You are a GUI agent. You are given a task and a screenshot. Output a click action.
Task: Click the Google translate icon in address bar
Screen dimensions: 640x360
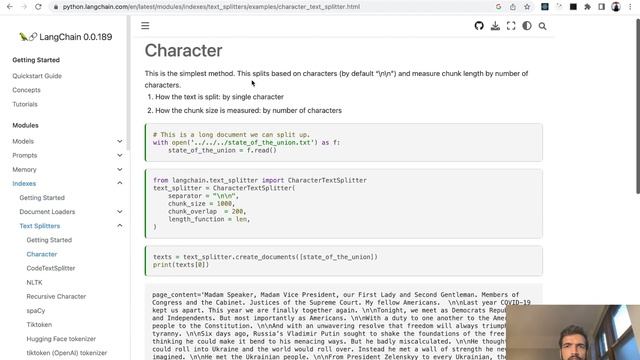pos(498,7)
